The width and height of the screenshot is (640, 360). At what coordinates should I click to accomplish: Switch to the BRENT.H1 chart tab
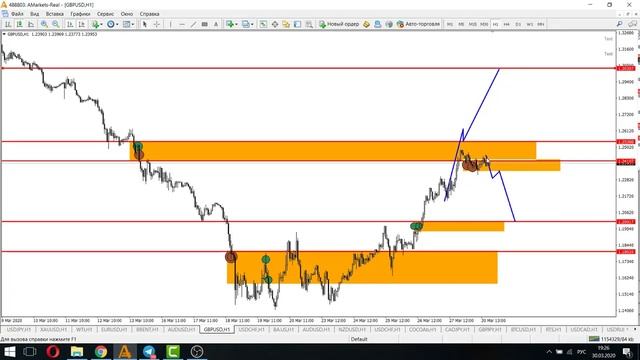[x=147, y=329]
